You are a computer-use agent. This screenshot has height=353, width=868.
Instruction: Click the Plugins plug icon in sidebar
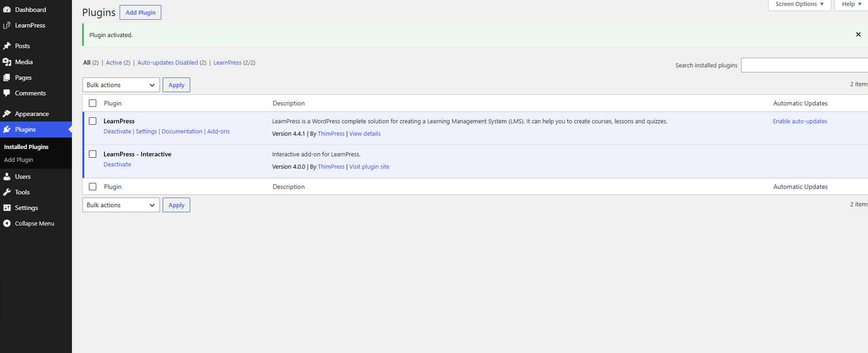pyautogui.click(x=7, y=129)
